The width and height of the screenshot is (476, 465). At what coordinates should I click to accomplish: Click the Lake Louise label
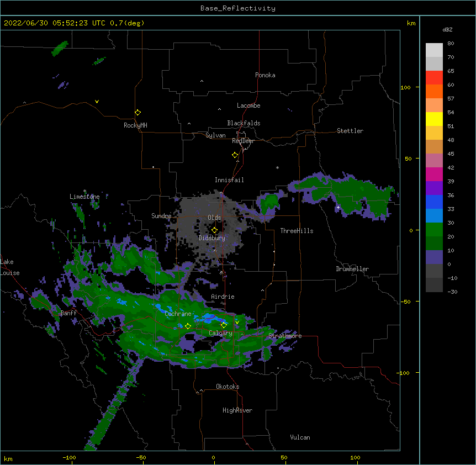[x=10, y=267]
